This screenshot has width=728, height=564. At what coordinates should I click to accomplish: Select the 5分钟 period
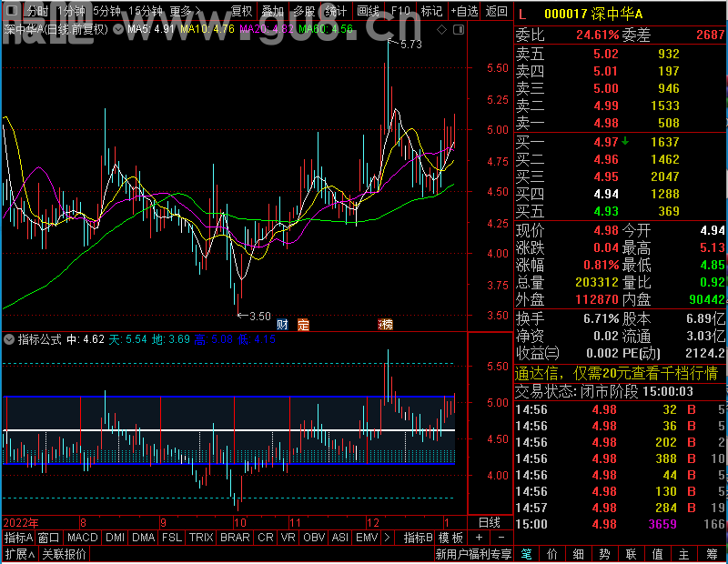coord(106,11)
